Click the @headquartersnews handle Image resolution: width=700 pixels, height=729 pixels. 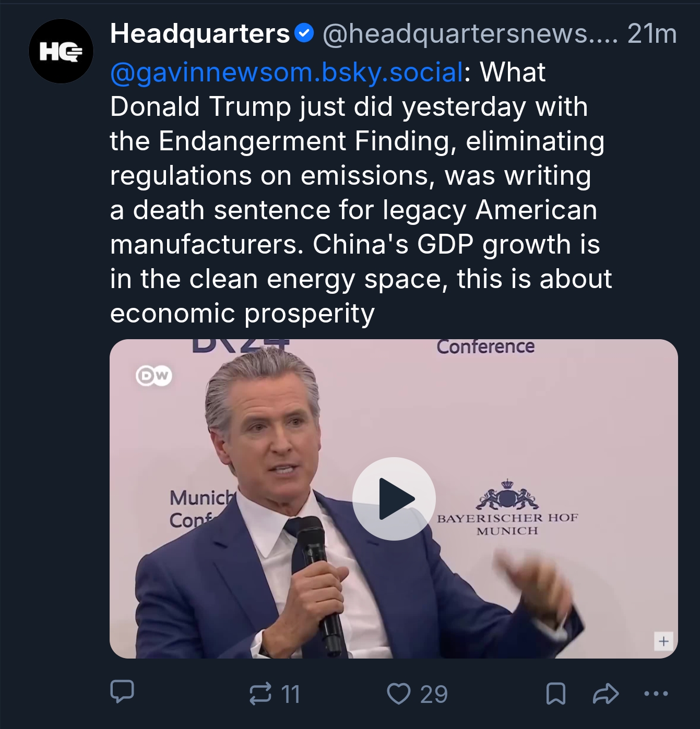470,34
